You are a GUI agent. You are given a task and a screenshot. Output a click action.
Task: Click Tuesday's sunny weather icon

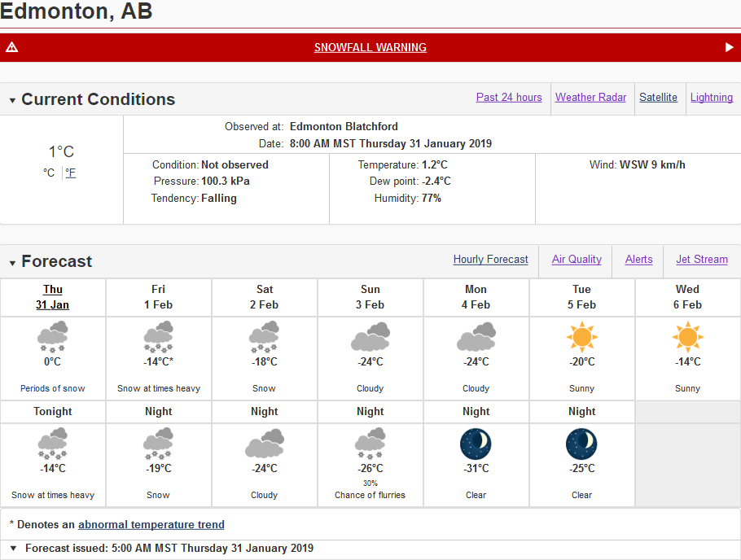(581, 337)
